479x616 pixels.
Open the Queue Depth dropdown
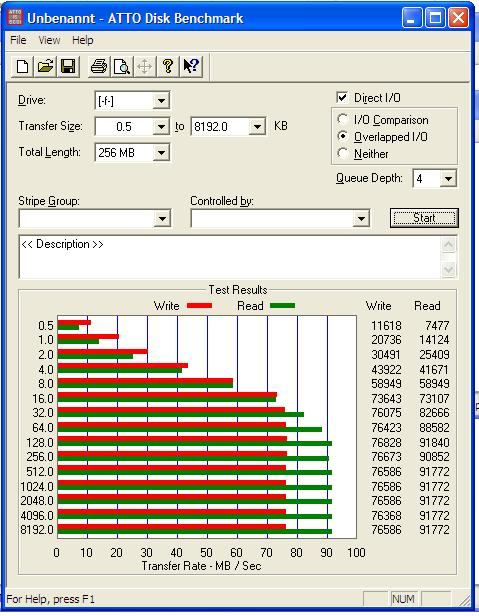[x=448, y=179]
